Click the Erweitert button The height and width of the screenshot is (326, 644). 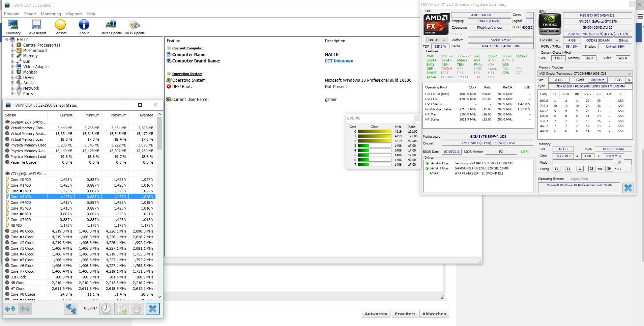[x=405, y=314]
